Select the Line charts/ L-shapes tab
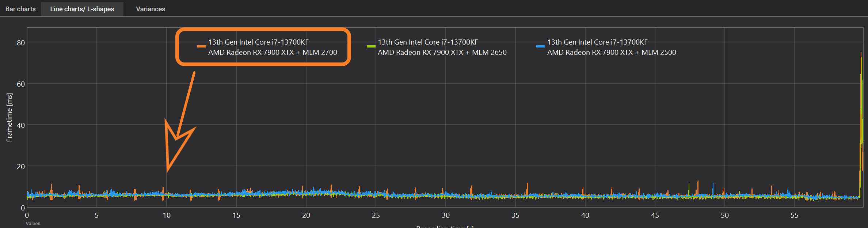Viewport: 868px width, 228px height. [82, 9]
